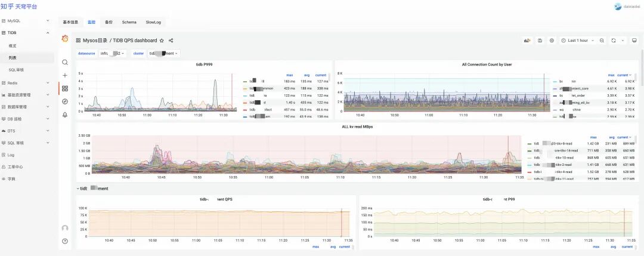The image size is (644, 256).
Task: Open All Connection Count by User panel title
Action: (487, 64)
